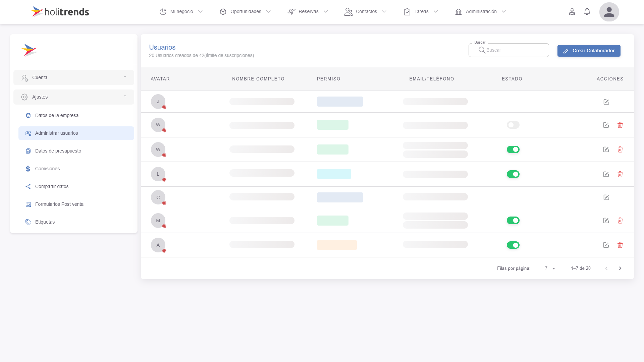644x362 pixels.
Task: Collapse the Ajustes sidebar section
Action: (74, 97)
